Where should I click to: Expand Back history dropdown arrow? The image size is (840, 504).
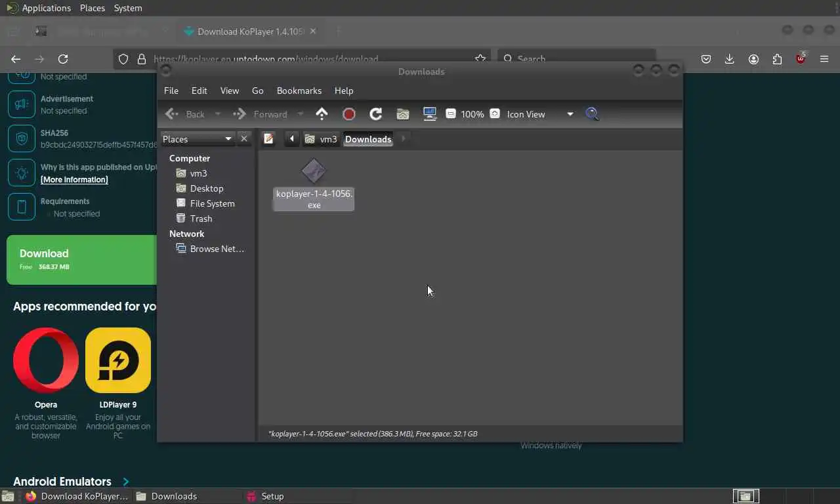coord(218,114)
